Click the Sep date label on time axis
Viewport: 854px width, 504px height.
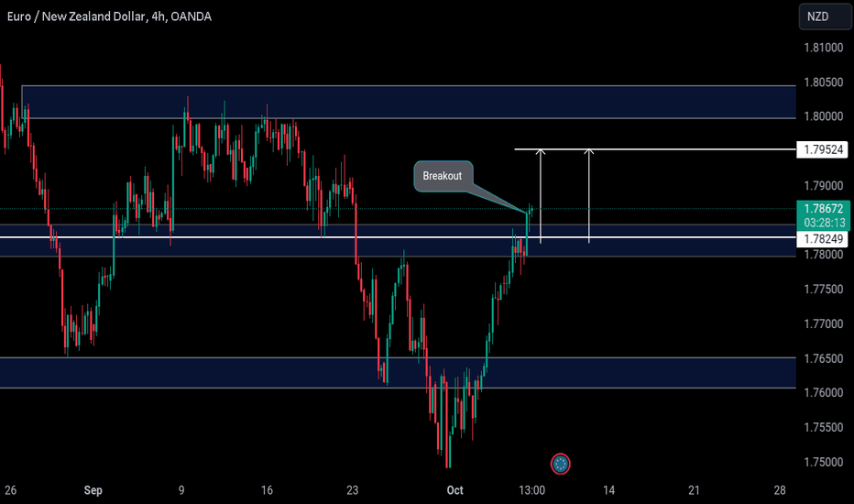pos(93,490)
